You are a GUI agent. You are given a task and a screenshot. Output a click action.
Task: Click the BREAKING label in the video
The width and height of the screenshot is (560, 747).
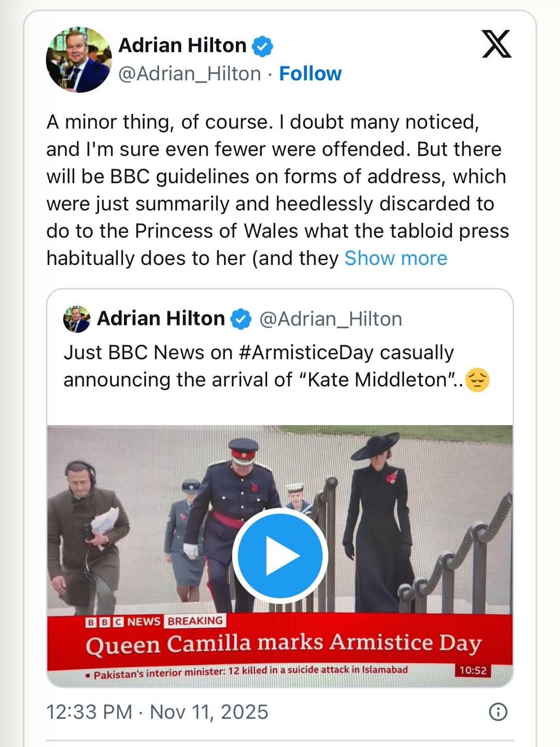pyautogui.click(x=195, y=621)
